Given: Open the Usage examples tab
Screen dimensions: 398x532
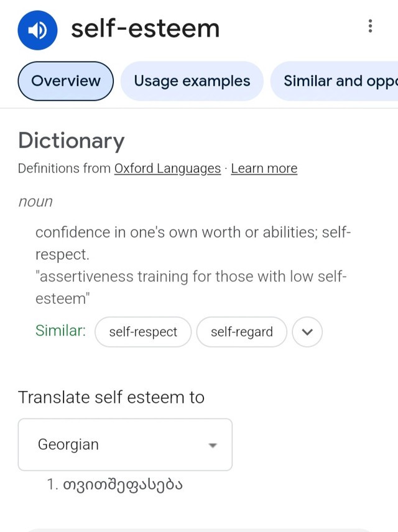Looking at the screenshot, I should [192, 81].
